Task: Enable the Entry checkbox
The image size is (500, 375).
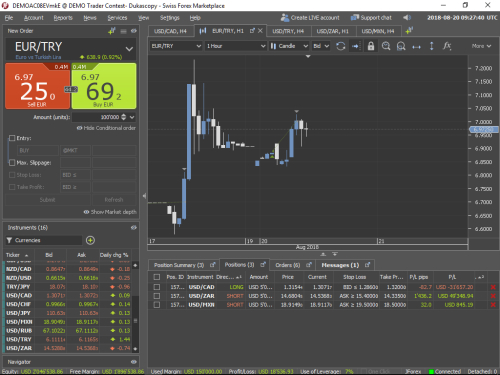Action: [x=12, y=138]
